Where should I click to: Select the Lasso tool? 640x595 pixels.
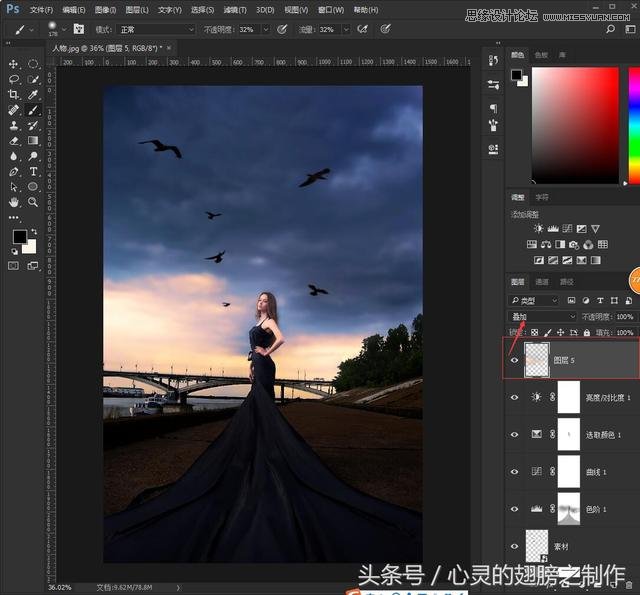[x=14, y=79]
